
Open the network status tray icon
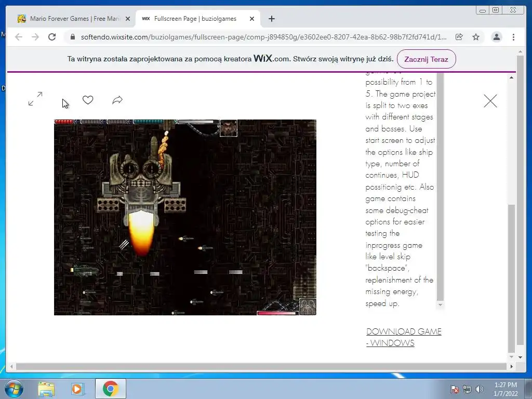pos(467,389)
